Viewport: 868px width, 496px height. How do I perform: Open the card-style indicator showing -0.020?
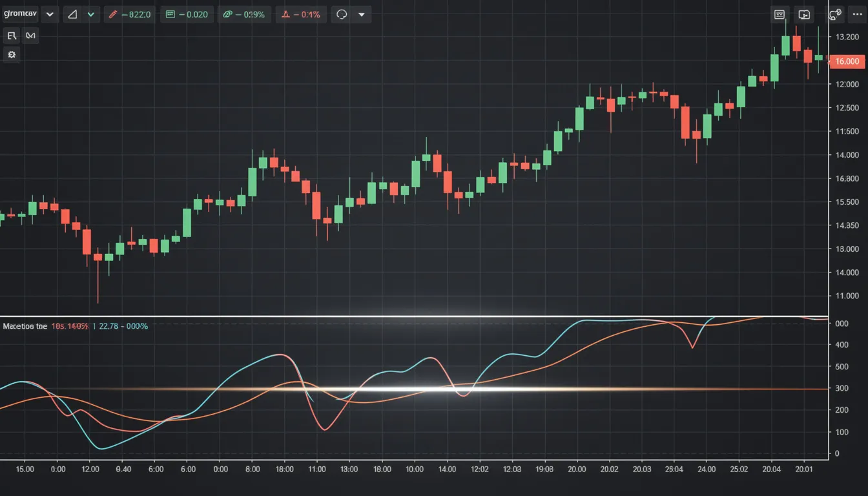point(187,14)
